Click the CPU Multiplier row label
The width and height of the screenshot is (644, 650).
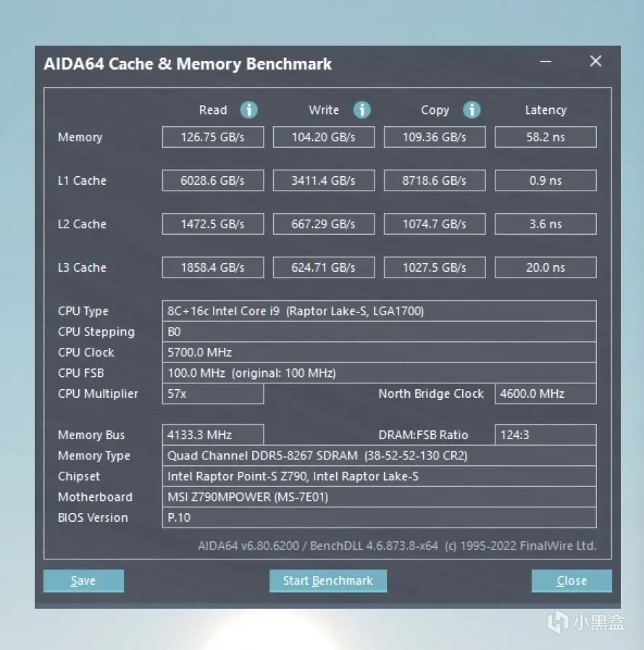(x=98, y=393)
